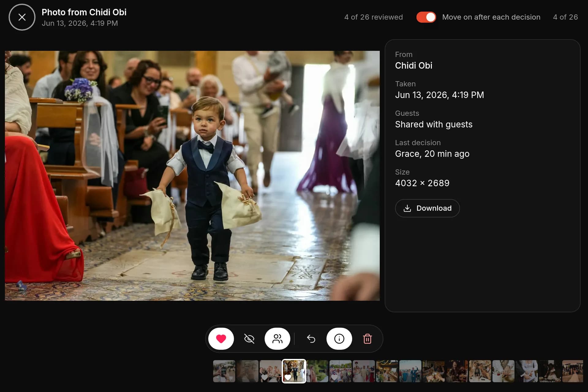Click the sender name 'Chidi Obi' in info panel
Image resolution: width=588 pixels, height=392 pixels.
click(414, 66)
